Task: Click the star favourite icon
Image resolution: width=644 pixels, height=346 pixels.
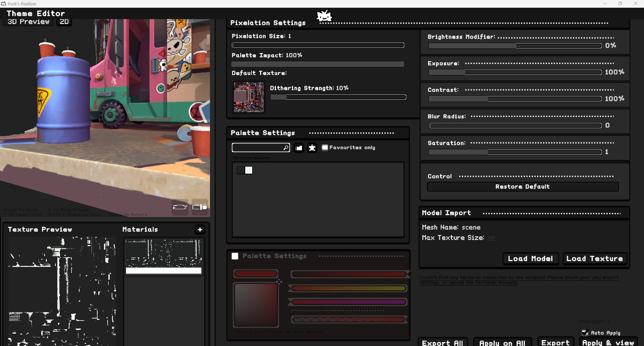Action: tap(312, 148)
